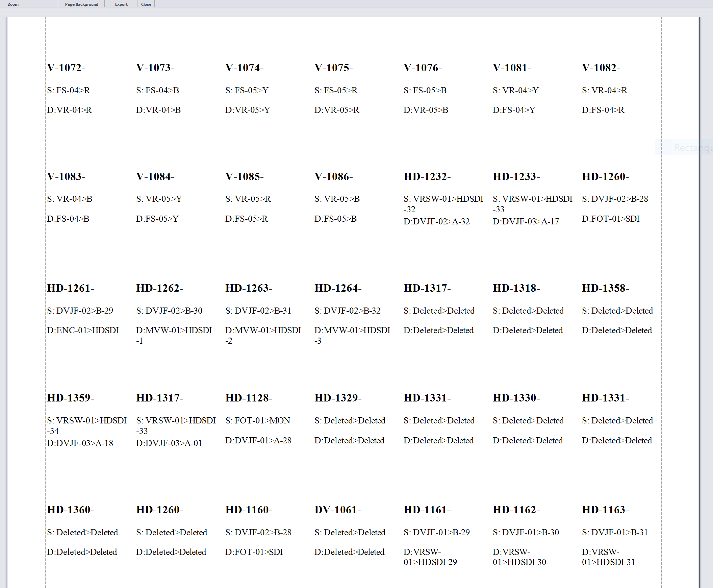The height and width of the screenshot is (588, 713).
Task: Select the V-1072- label heading
Action: pyautogui.click(x=66, y=68)
